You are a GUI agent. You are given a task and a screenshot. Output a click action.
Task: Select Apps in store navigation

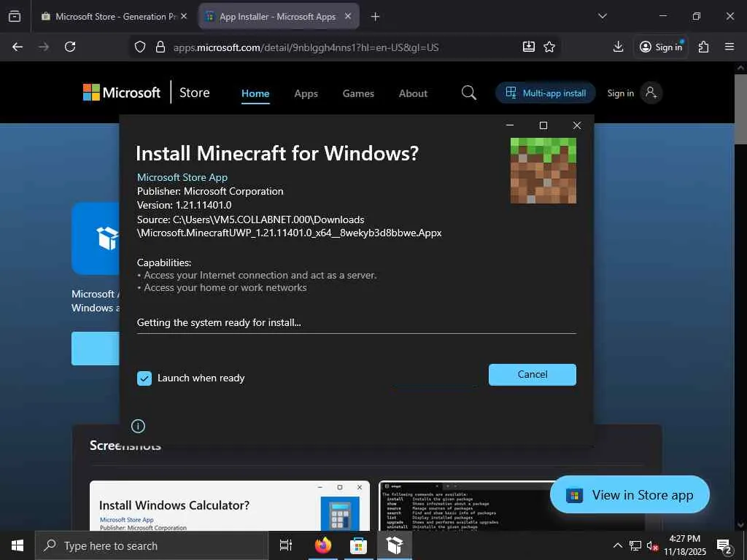click(306, 93)
